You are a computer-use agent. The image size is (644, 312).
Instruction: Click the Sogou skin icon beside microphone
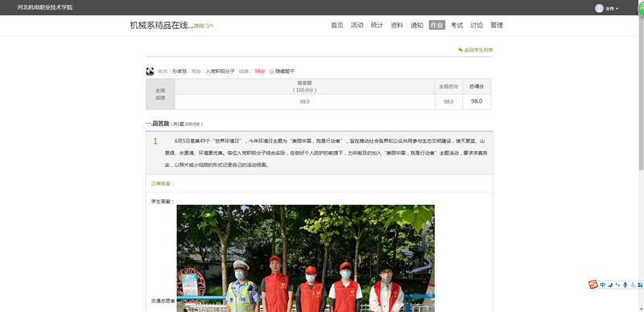pos(633,285)
